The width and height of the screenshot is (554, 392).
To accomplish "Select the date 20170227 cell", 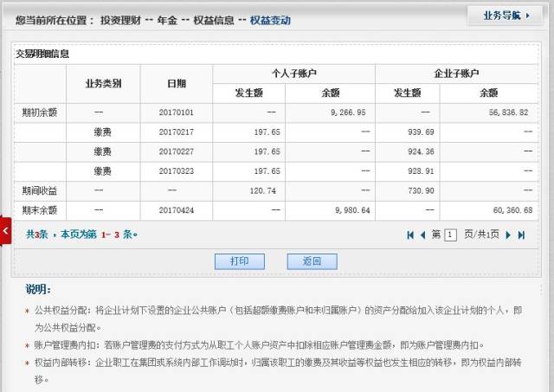I will pyautogui.click(x=177, y=151).
